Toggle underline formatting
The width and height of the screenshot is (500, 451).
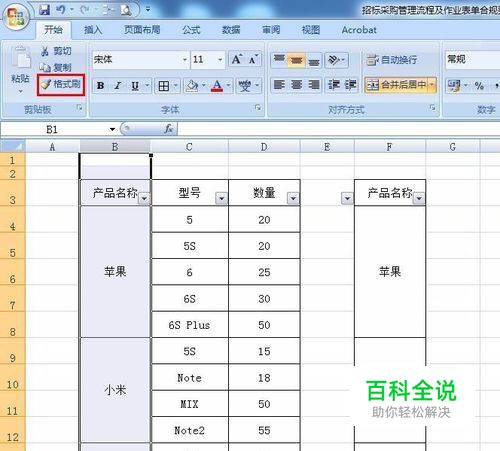(x=135, y=86)
